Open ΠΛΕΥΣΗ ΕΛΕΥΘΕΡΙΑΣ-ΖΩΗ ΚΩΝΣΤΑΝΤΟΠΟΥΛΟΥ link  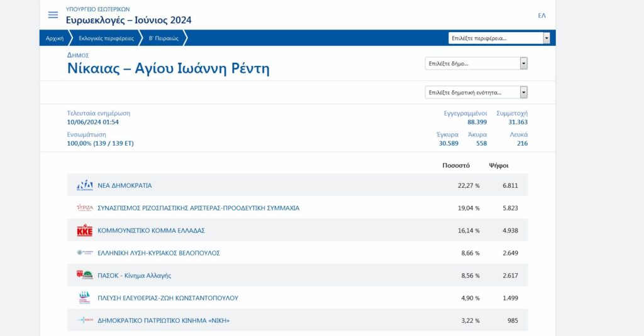coord(167,298)
